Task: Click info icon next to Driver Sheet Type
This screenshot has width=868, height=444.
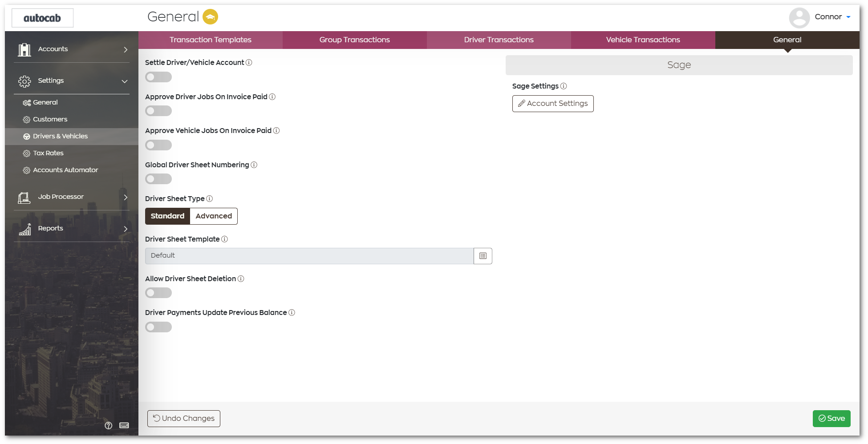Action: point(210,198)
